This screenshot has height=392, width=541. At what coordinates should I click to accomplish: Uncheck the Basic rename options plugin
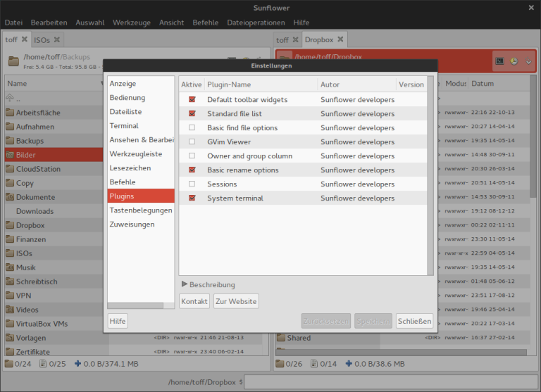(x=192, y=170)
